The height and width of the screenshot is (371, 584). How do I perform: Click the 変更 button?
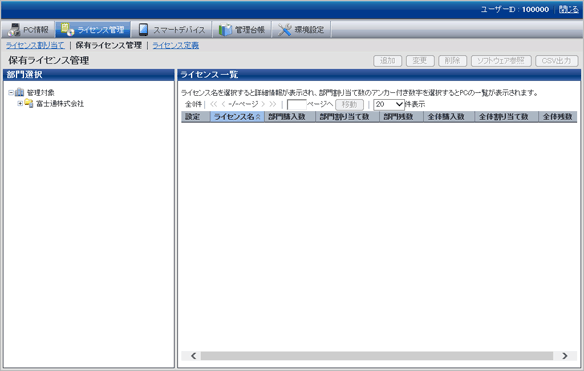(420, 61)
